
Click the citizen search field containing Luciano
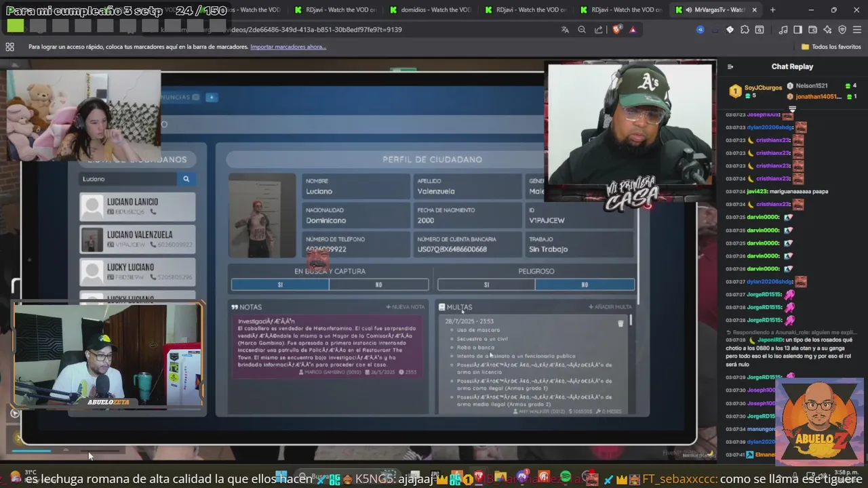[128, 179]
